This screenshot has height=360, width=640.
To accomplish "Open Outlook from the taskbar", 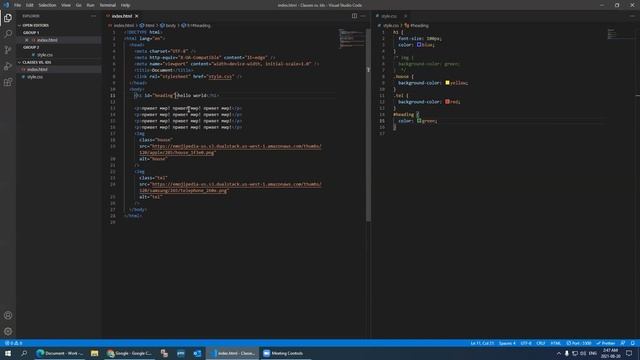I will [x=197, y=353].
